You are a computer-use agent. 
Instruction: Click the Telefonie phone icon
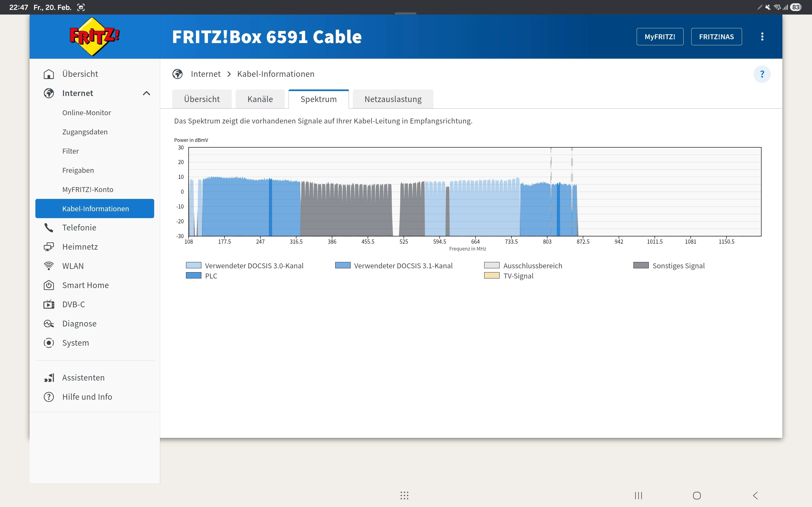click(49, 228)
